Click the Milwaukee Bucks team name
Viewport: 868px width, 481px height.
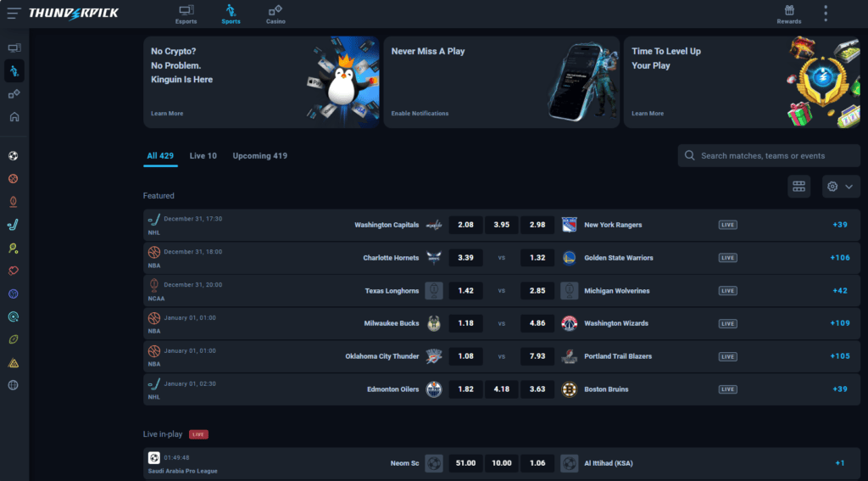(x=392, y=323)
